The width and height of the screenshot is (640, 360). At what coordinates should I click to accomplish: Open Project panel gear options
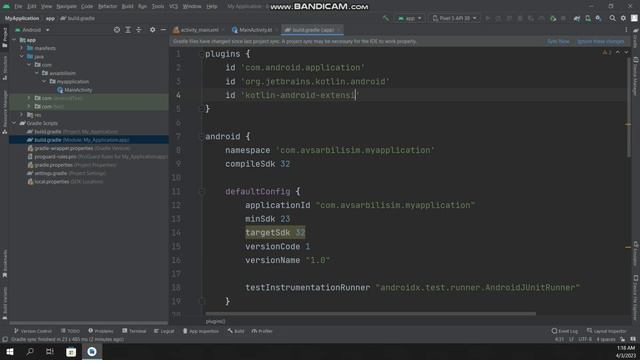pos(152,30)
